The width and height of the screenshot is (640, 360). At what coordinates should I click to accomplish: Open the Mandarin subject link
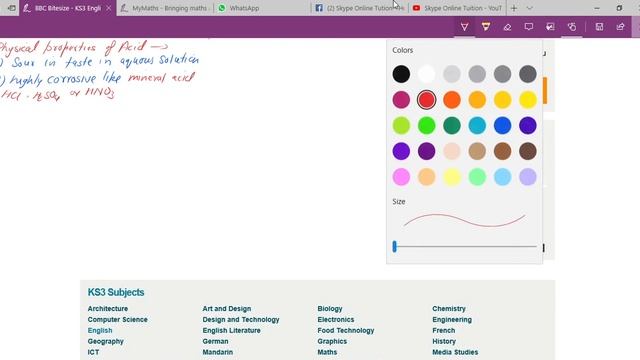click(x=218, y=352)
